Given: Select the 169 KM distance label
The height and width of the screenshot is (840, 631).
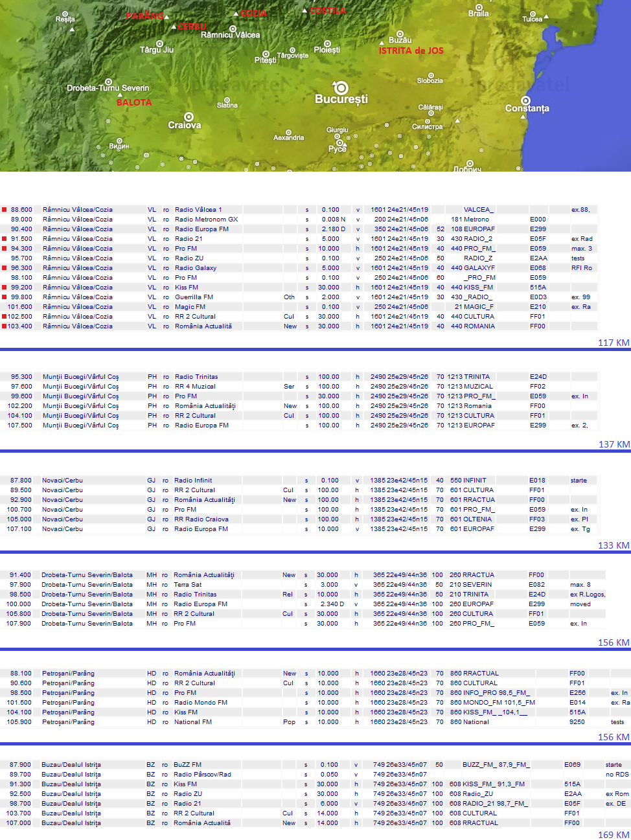Looking at the screenshot, I should pos(614,835).
